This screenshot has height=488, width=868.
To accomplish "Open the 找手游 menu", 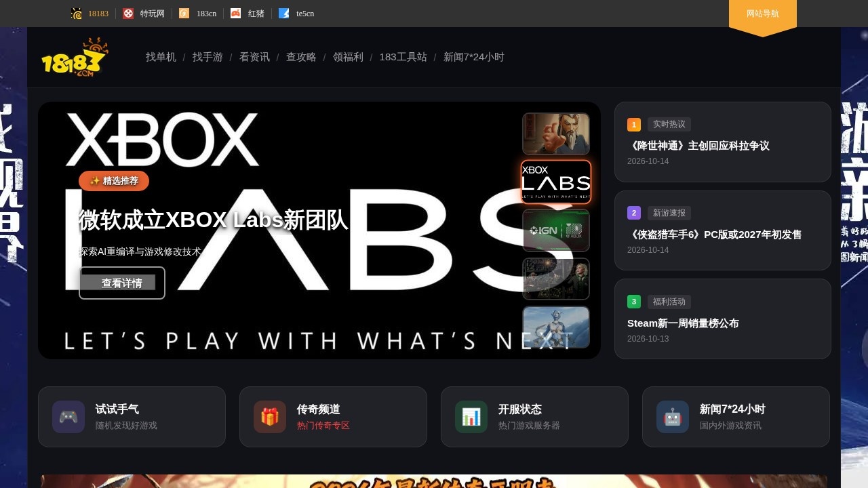I will coord(208,57).
